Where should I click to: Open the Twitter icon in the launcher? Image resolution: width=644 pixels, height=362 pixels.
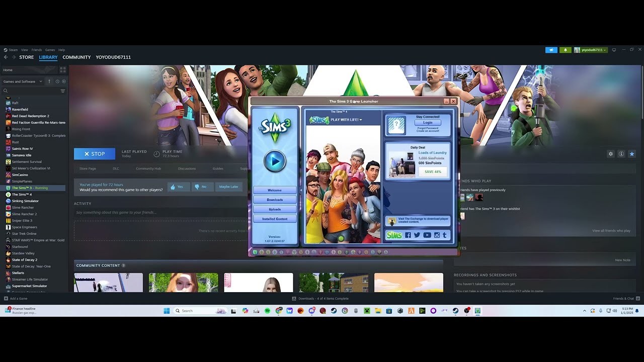(x=417, y=235)
